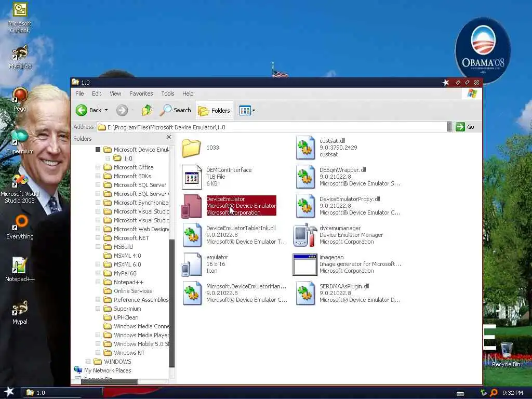This screenshot has height=399, width=532.
Task: Click the 9:32 PM clock
Action: pos(513,393)
